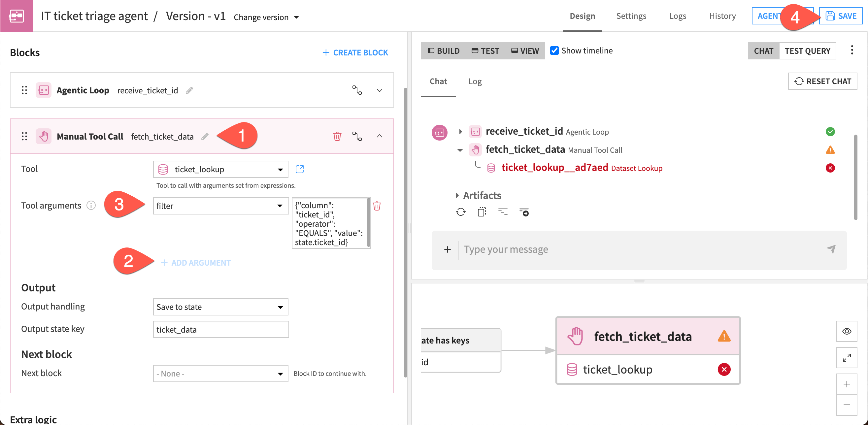The height and width of the screenshot is (425, 868).
Task: Click the refresh artifacts icon
Action: [x=461, y=212]
